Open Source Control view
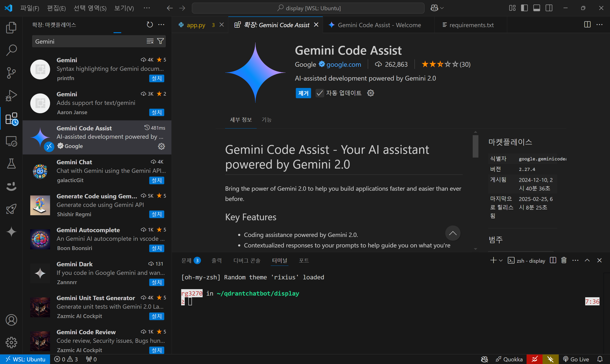610x364 pixels. [11, 73]
